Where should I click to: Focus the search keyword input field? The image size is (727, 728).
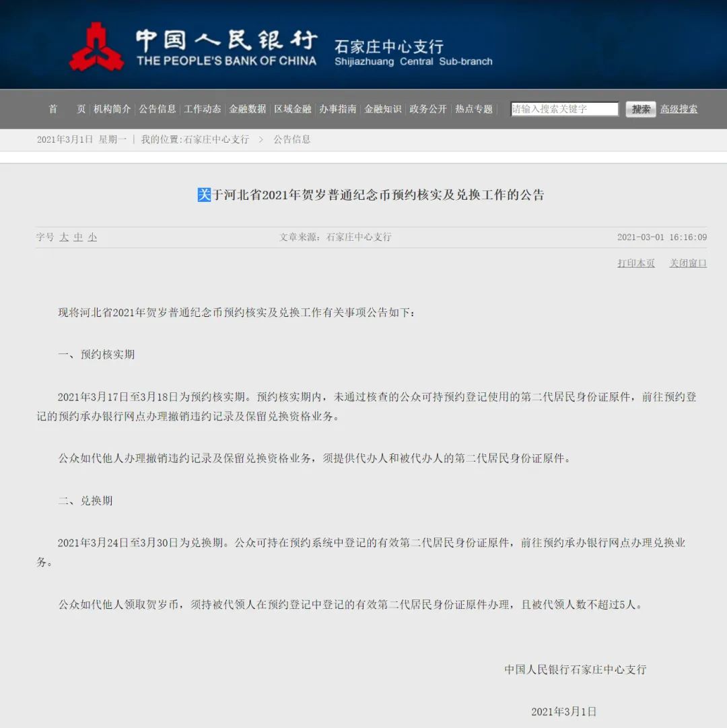coord(564,109)
